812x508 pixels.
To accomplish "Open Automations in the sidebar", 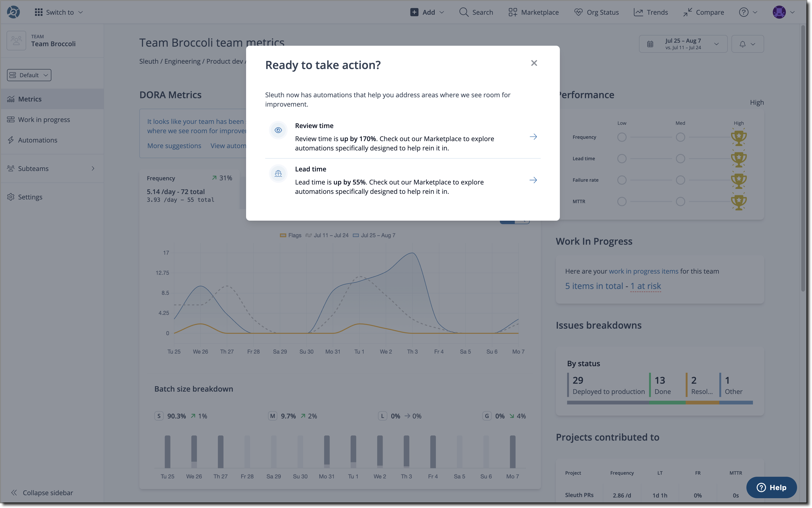I will (52, 140).
